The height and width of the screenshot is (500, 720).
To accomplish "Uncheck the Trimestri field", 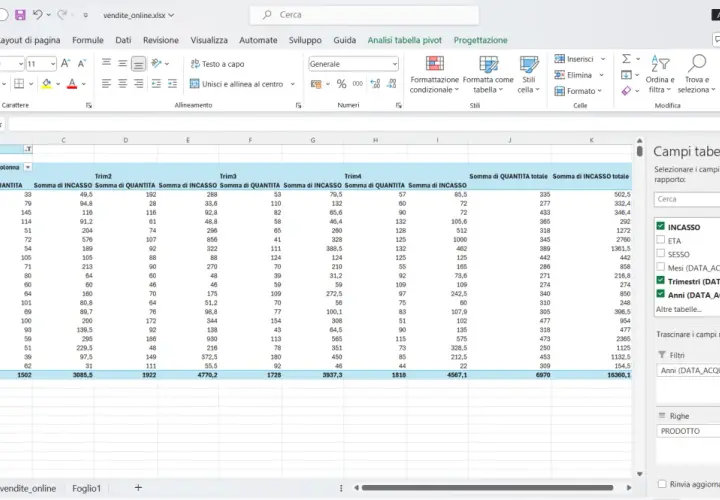I will click(x=661, y=280).
